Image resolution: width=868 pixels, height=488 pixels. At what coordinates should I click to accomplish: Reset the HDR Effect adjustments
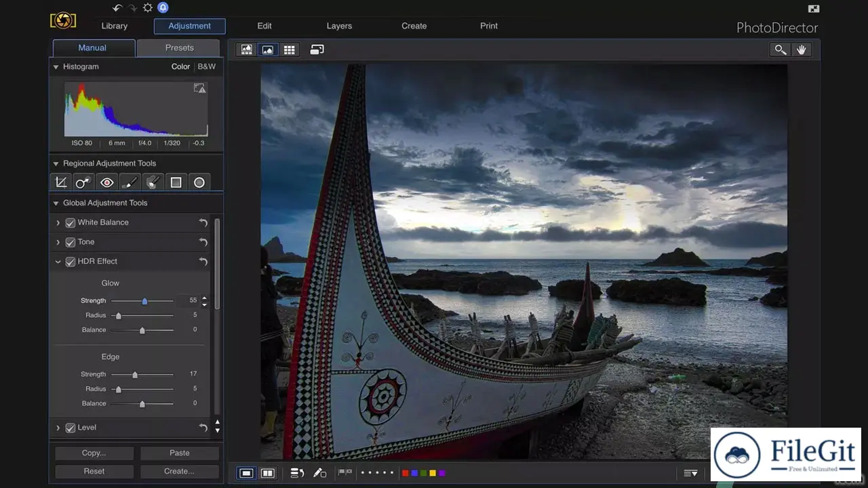coord(203,262)
